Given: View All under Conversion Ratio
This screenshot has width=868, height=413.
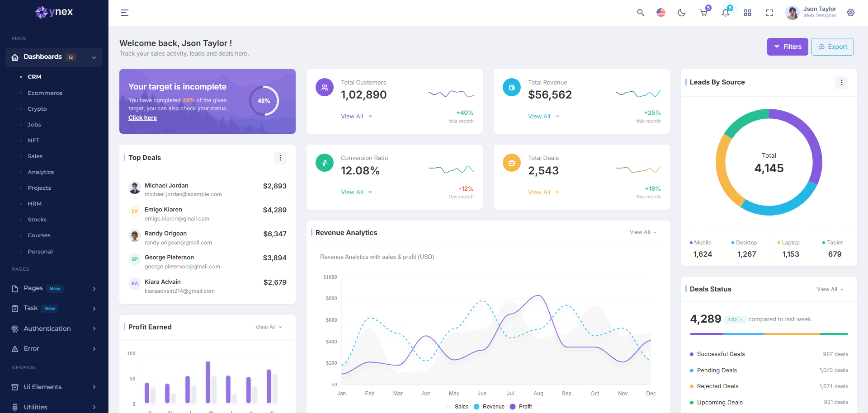Looking at the screenshot, I should [356, 192].
